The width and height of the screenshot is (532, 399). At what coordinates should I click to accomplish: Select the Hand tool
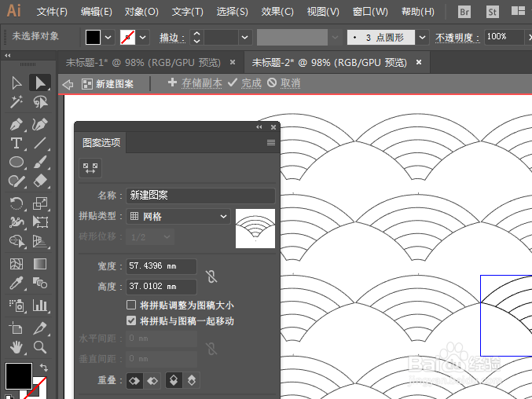(17, 347)
